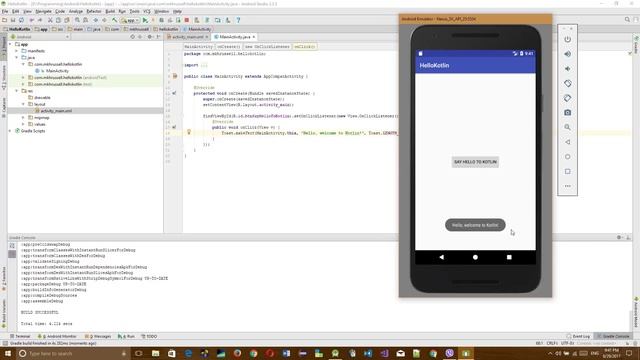Click emulator Rotate Left icon
This screenshot has height=360, width=640.
click(x=567, y=83)
